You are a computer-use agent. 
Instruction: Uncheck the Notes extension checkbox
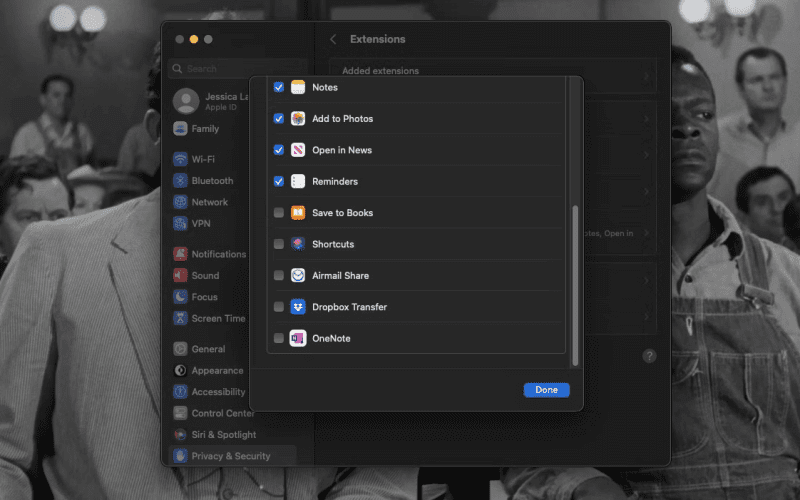pos(279,87)
